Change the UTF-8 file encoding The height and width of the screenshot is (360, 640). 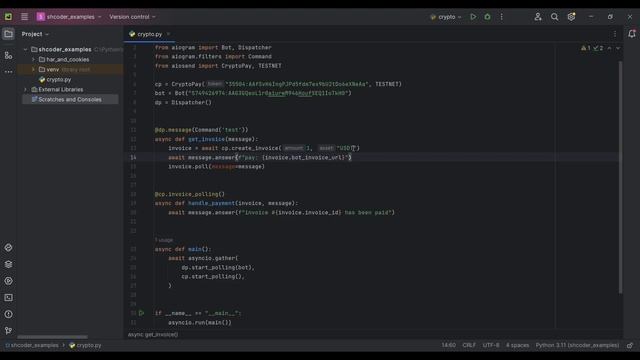pos(491,345)
